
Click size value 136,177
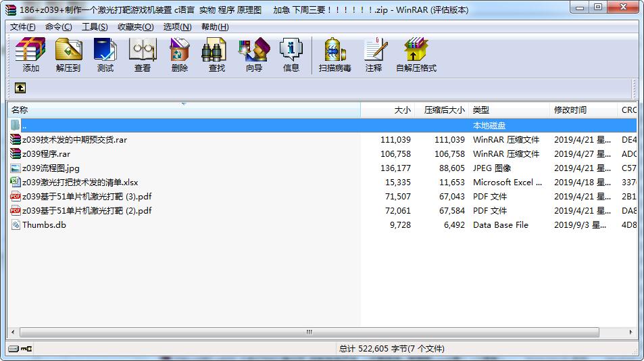point(395,168)
